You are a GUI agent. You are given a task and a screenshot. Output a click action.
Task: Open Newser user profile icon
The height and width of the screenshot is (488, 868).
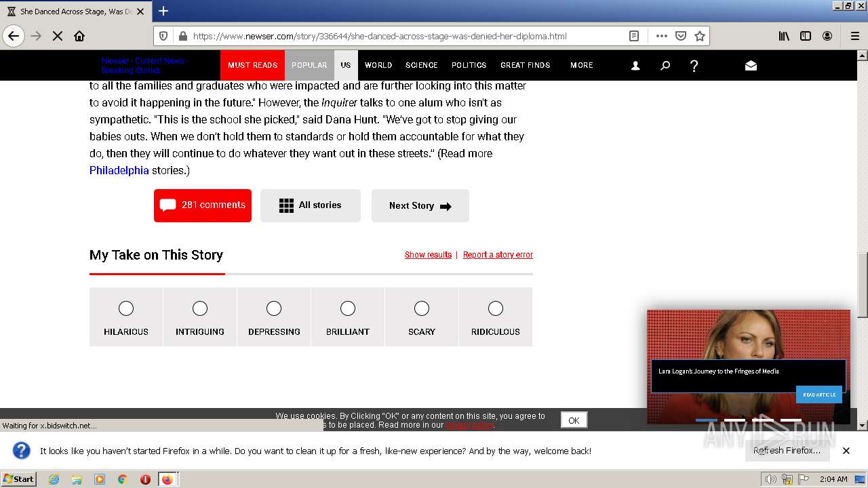(635, 66)
